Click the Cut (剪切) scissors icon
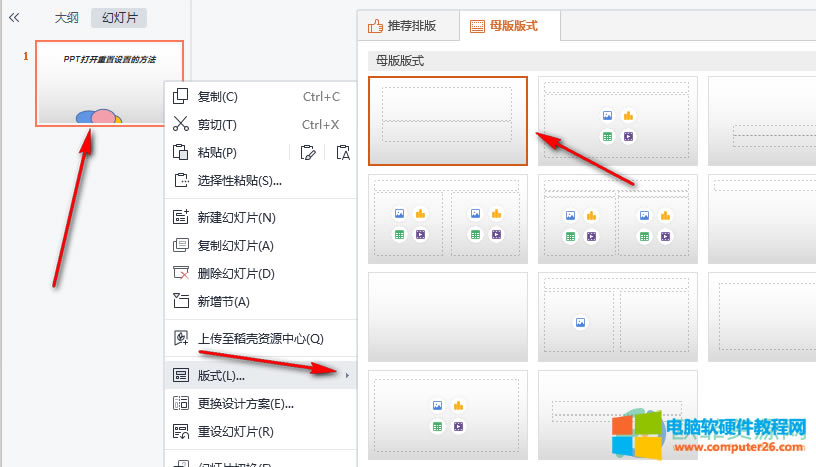816x467 pixels. (x=181, y=125)
